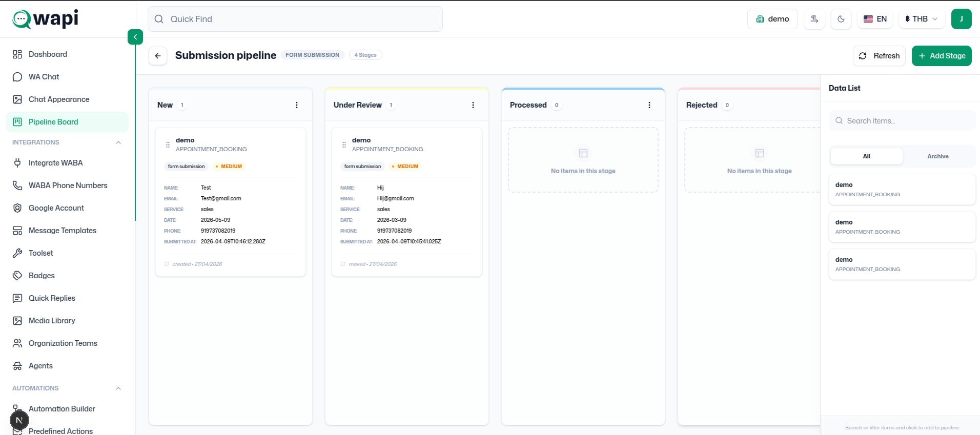Go to Chat Appearance
The height and width of the screenshot is (435, 980).
click(x=68, y=99)
